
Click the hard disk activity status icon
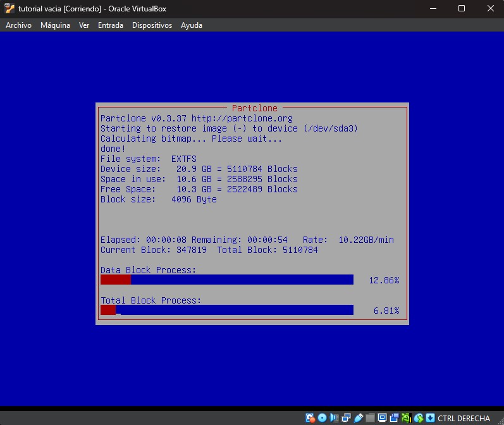pyautogui.click(x=310, y=418)
